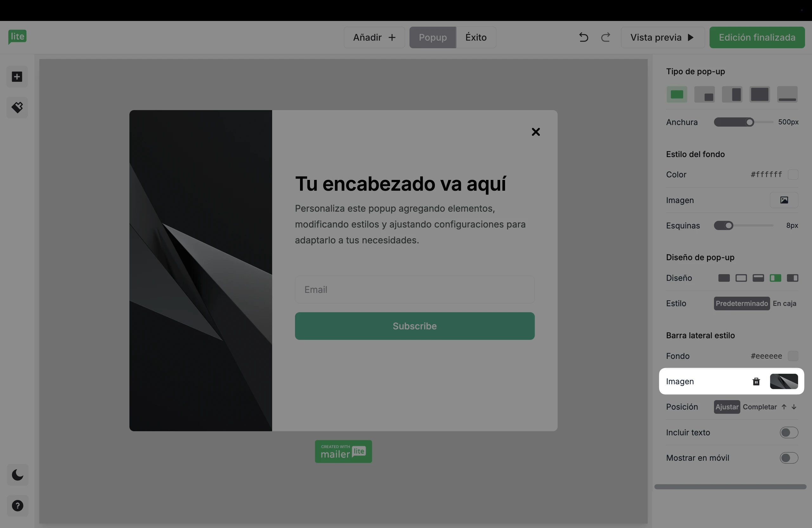The height and width of the screenshot is (528, 812).
Task: Toggle the Incluir texto switch
Action: [789, 432]
